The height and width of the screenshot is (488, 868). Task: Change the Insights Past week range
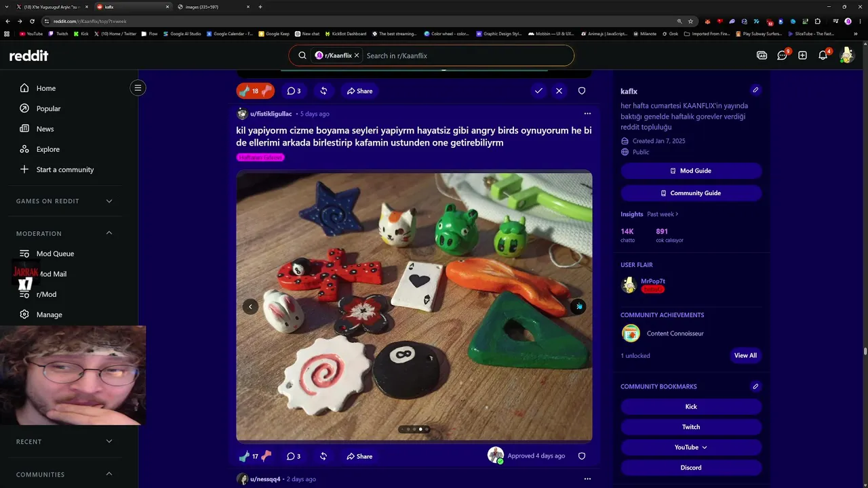(663, 214)
